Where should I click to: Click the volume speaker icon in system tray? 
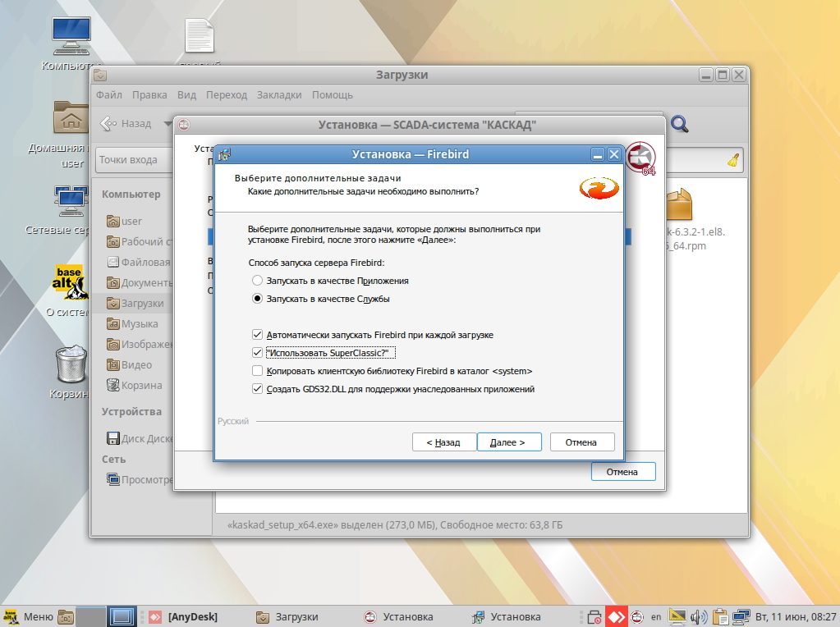pos(700,616)
